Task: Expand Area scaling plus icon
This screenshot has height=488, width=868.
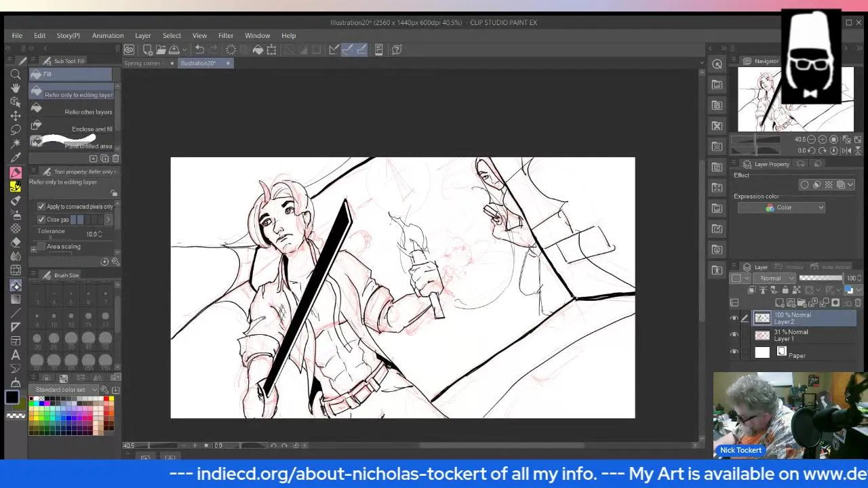Action: pos(33,249)
